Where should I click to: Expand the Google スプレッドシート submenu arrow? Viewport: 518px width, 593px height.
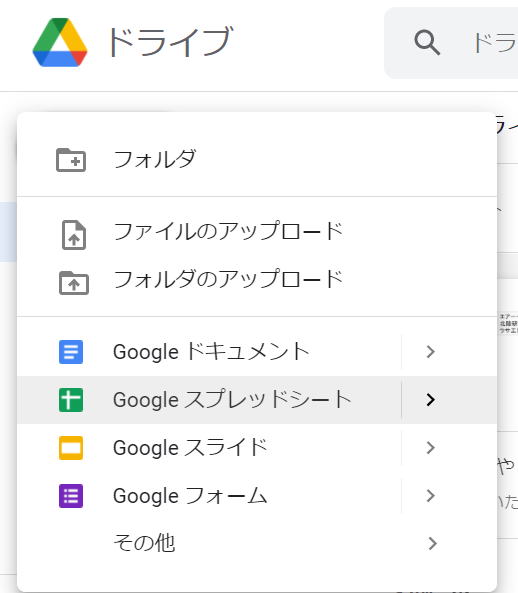click(x=430, y=400)
